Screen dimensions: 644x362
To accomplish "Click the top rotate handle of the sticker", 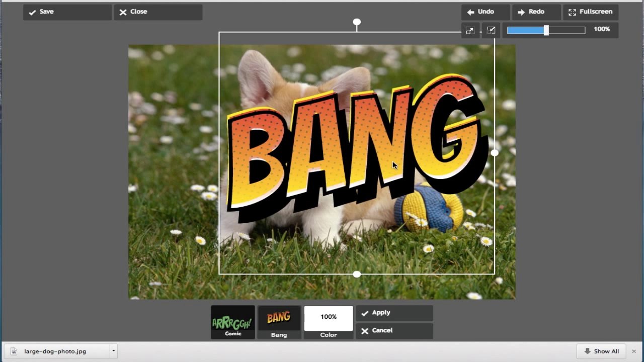I will point(357,22).
